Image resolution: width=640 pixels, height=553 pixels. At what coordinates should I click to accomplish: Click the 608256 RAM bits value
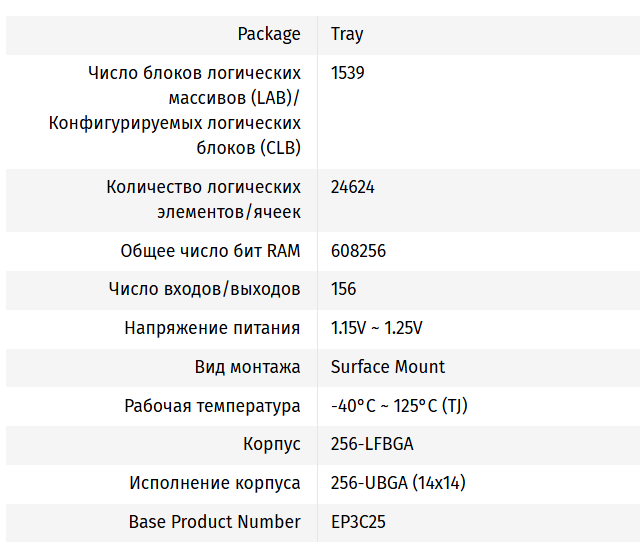358,251
